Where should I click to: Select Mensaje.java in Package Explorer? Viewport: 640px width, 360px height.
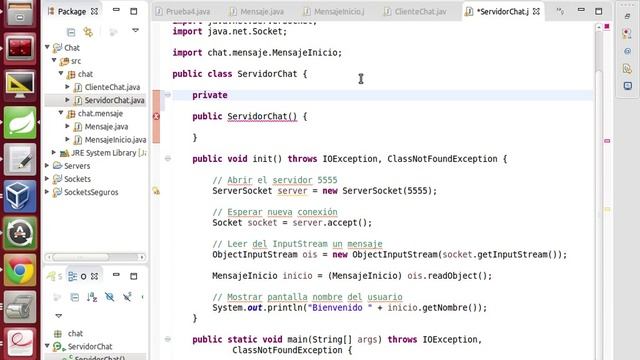(106, 127)
